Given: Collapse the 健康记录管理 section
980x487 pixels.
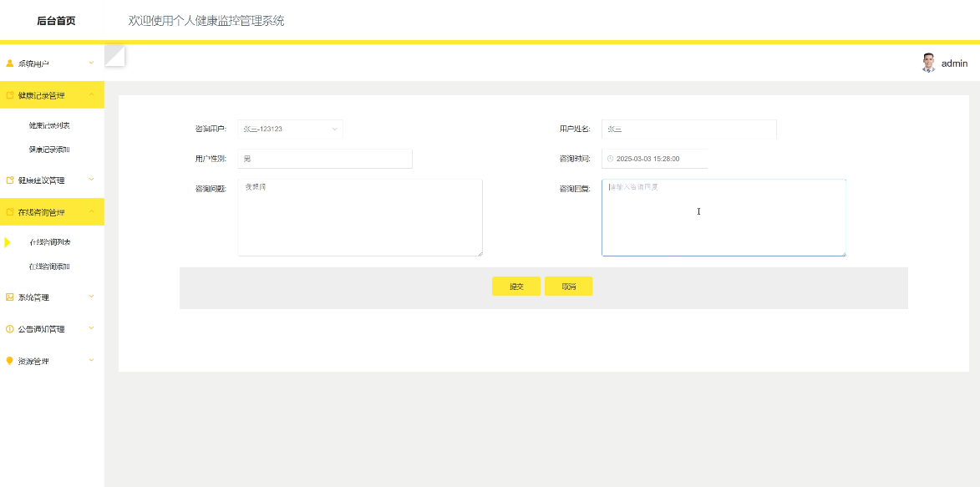Looking at the screenshot, I should coord(92,94).
